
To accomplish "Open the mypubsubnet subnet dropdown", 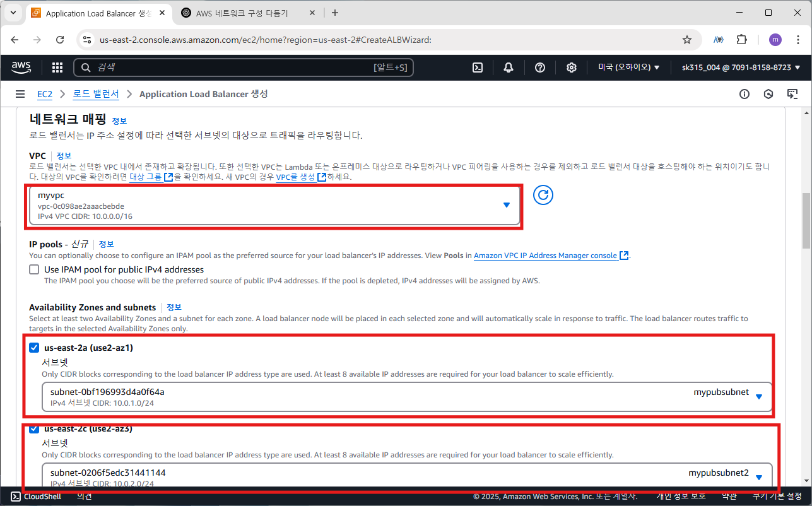I will 407,397.
